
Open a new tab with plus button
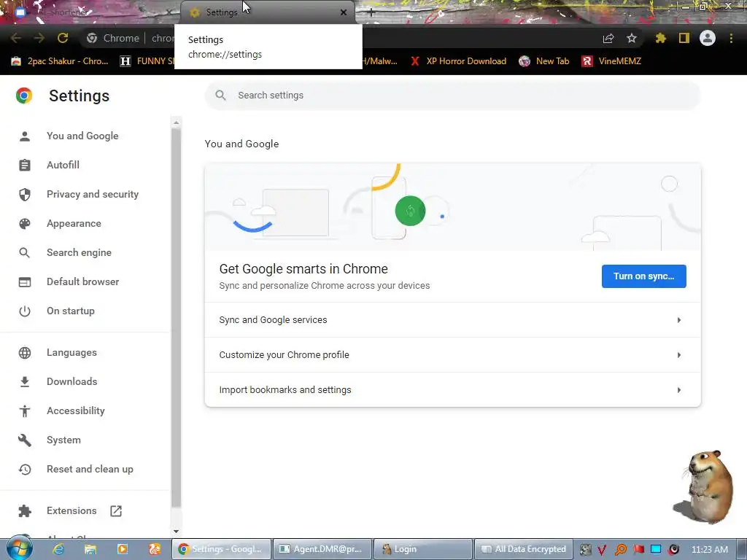pos(371,13)
